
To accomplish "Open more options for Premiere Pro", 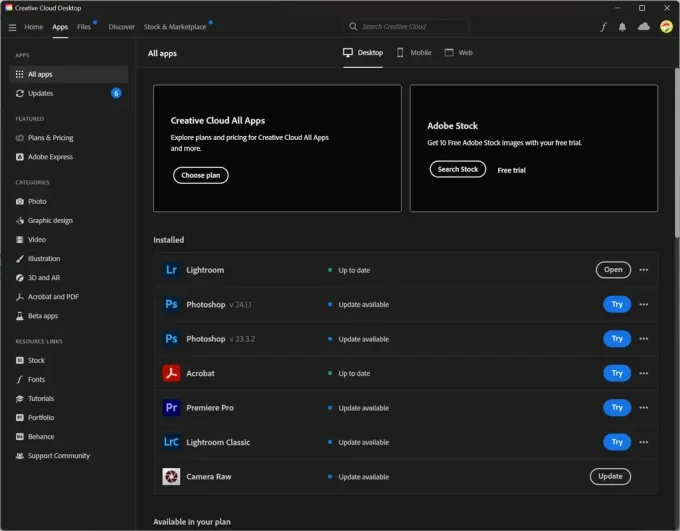I will tap(643, 408).
